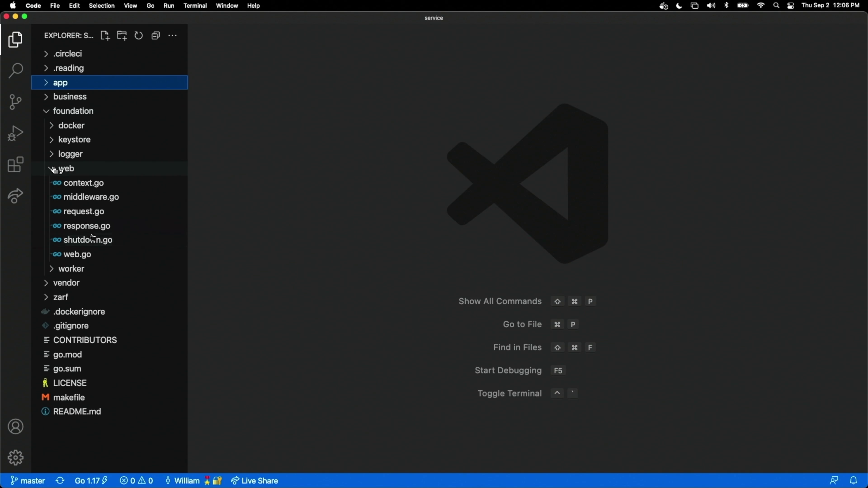Open the feedback icon in status bar
Screen dimensions: 868x488
(834, 481)
